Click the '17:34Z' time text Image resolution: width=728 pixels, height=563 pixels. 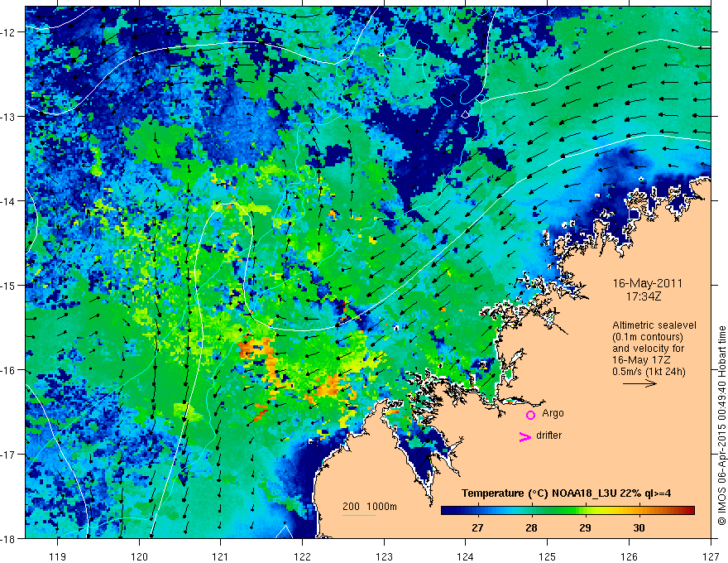(643, 296)
